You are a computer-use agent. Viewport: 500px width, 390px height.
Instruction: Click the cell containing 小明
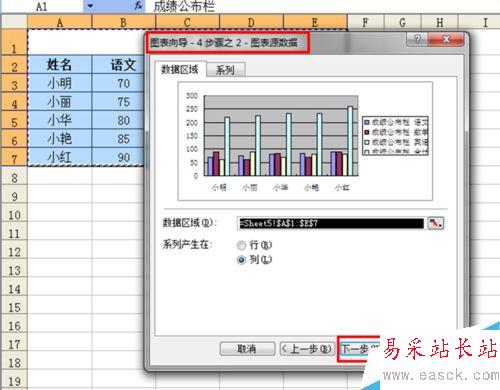point(60,83)
